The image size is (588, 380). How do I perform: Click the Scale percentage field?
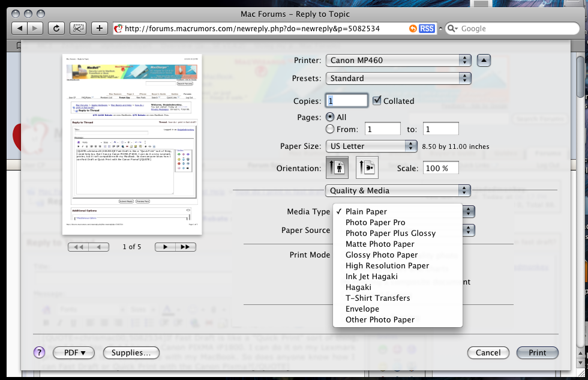[440, 168]
